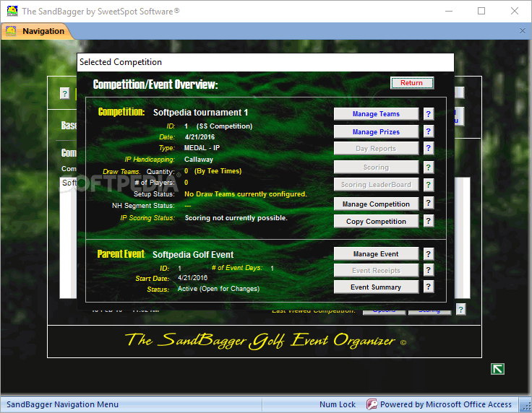Show help for Event Summary

429,287
